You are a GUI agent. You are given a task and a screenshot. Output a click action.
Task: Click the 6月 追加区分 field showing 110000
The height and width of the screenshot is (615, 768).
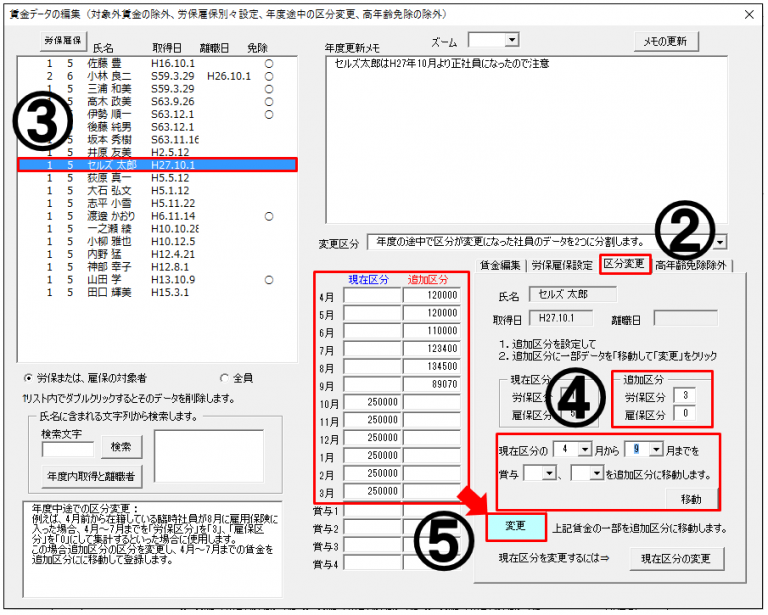pos(432,331)
